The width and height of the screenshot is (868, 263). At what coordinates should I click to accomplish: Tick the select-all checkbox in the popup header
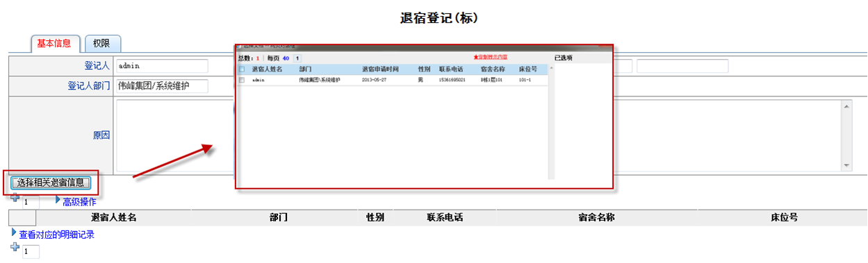(242, 69)
